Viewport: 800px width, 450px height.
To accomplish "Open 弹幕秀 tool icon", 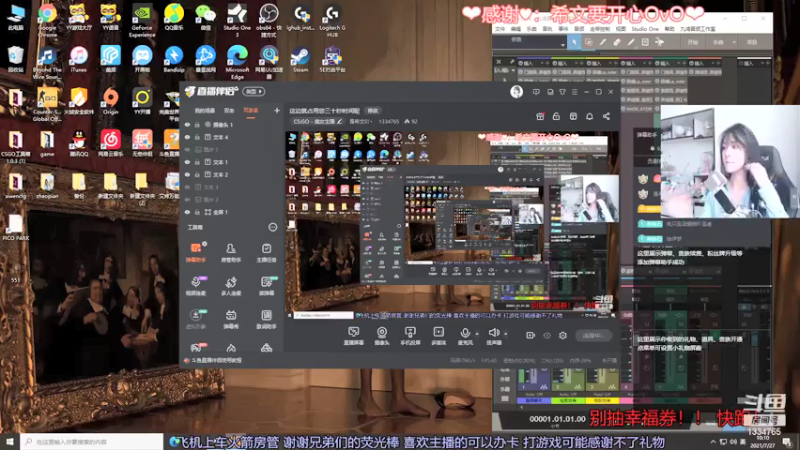I will [231, 319].
